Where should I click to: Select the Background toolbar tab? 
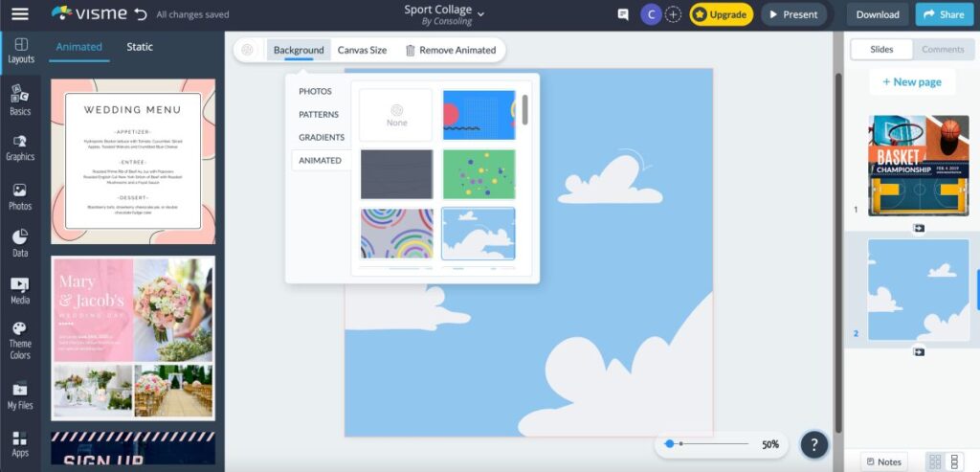pos(299,50)
